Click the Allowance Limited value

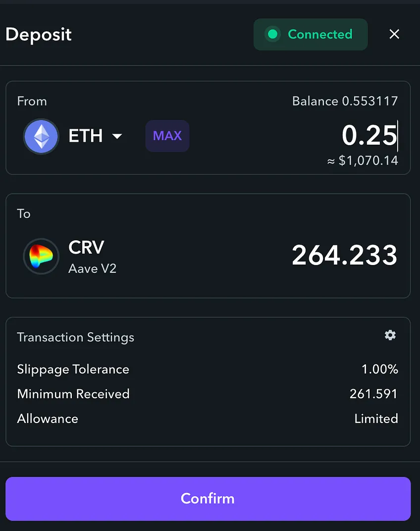(376, 419)
